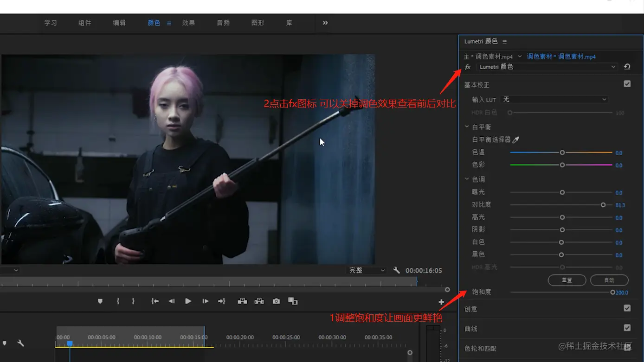Screen dimensions: 644x362
Task: Switch to the 编辑 workspace
Action: point(119,23)
